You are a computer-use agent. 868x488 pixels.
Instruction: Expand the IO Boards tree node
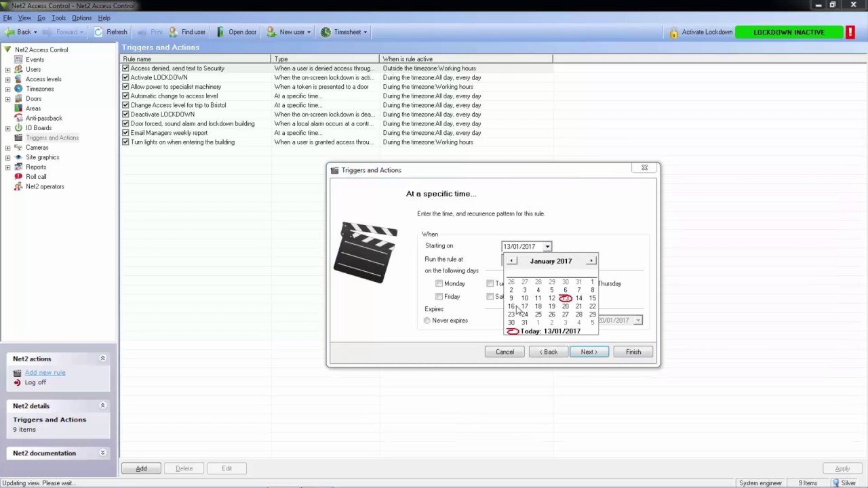pos(7,128)
